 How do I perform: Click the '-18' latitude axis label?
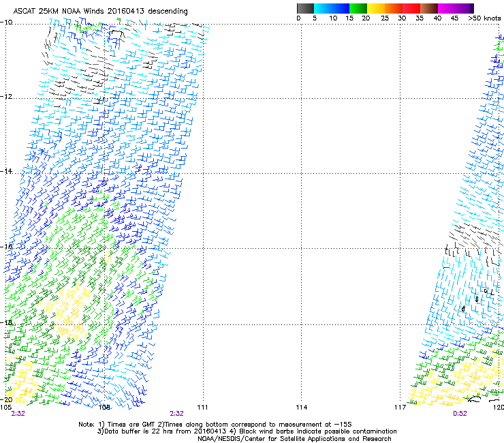tap(6, 322)
